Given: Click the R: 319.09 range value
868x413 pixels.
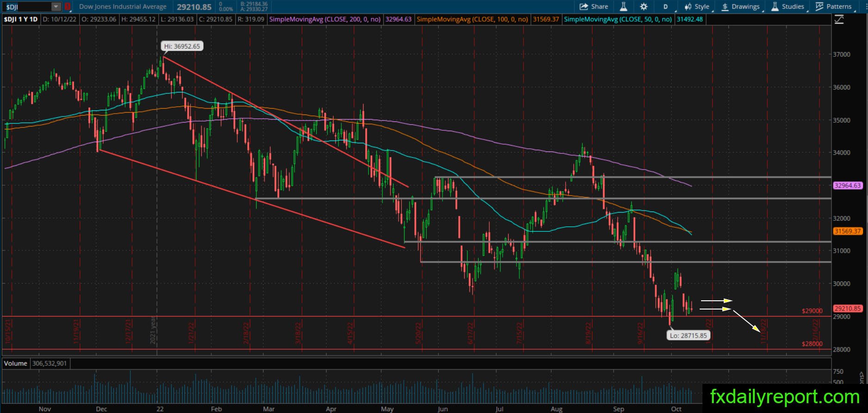Looking at the screenshot, I should pyautogui.click(x=251, y=19).
